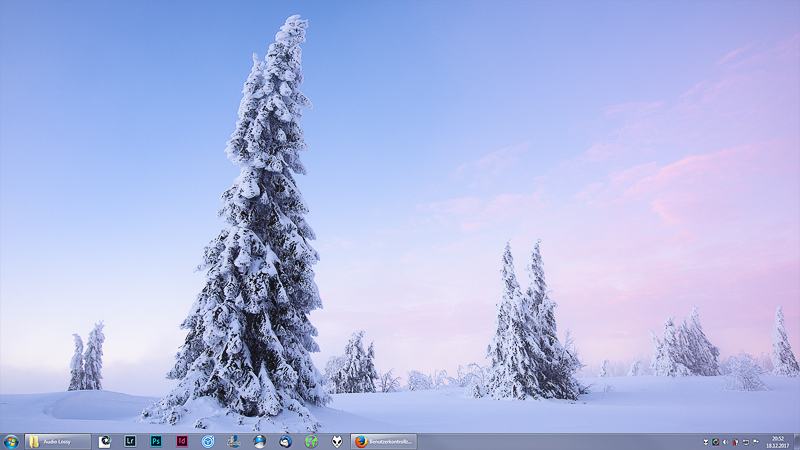The image size is (800, 450).
Task: Open the Audio Lossy folder taskbar button
Action: (x=58, y=442)
